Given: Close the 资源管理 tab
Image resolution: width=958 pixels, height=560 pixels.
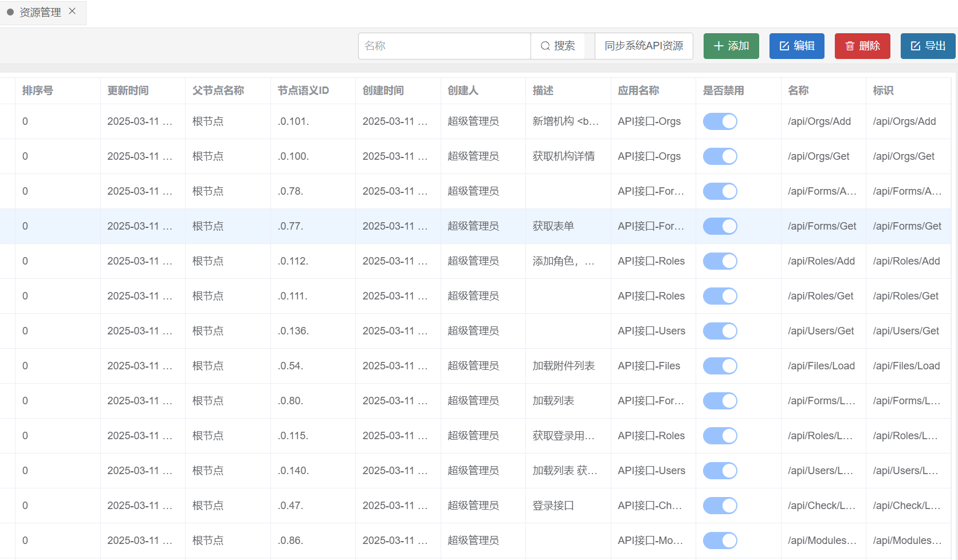Looking at the screenshot, I should tap(72, 11).
